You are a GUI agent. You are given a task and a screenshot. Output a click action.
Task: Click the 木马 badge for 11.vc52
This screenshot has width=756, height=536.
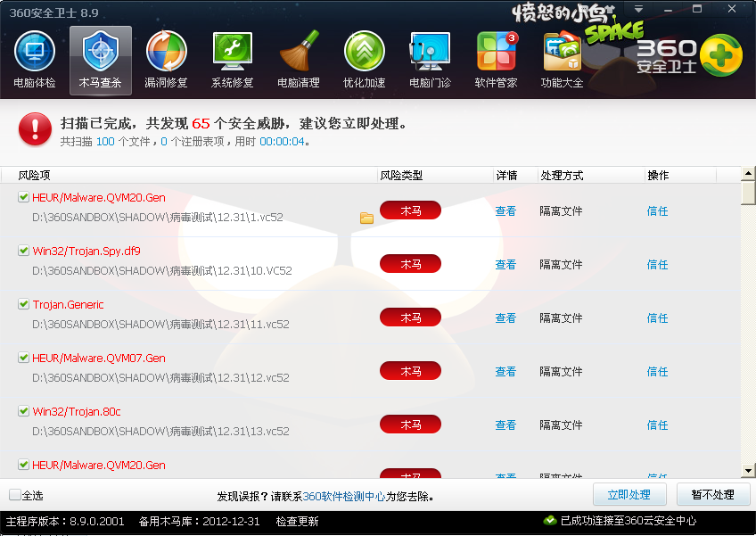click(x=410, y=317)
